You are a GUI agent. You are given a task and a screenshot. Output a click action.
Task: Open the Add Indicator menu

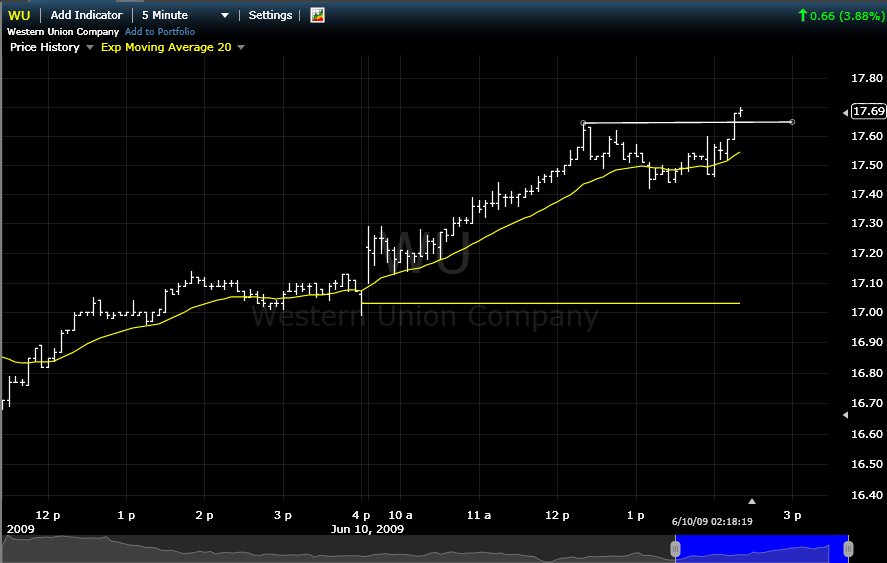pyautogui.click(x=86, y=15)
